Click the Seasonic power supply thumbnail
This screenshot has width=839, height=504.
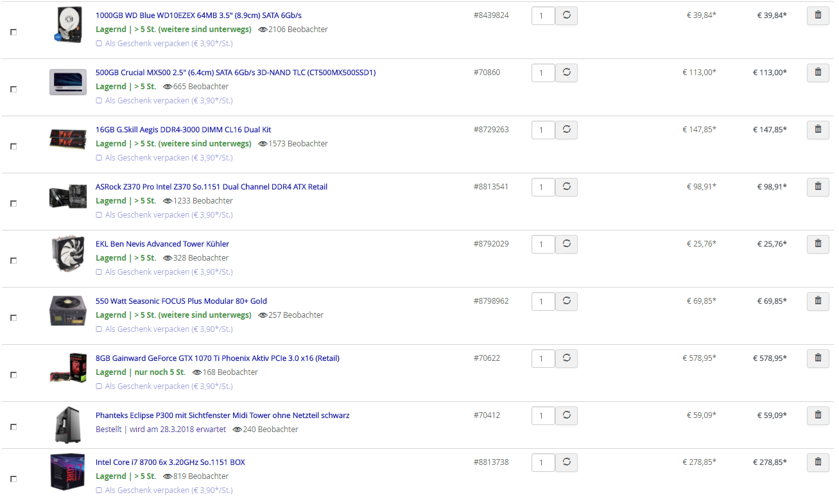[67, 311]
